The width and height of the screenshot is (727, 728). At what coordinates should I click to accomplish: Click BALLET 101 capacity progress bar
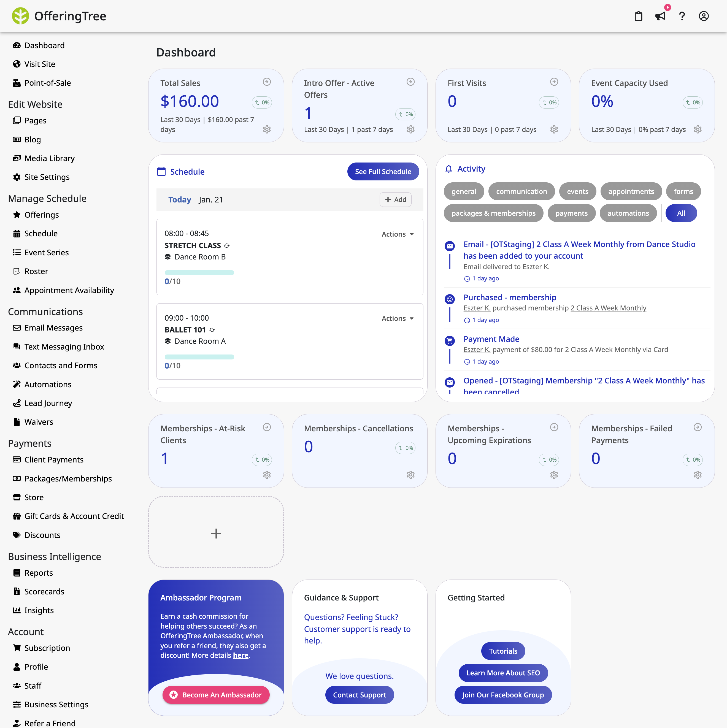pyautogui.click(x=199, y=357)
